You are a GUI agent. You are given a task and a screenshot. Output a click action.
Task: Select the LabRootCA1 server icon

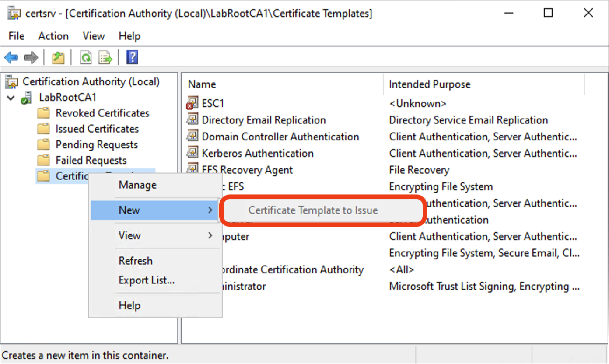(x=27, y=98)
